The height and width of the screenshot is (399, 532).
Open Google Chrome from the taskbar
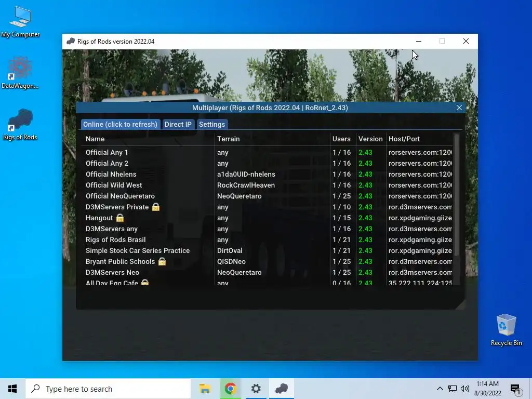click(230, 389)
